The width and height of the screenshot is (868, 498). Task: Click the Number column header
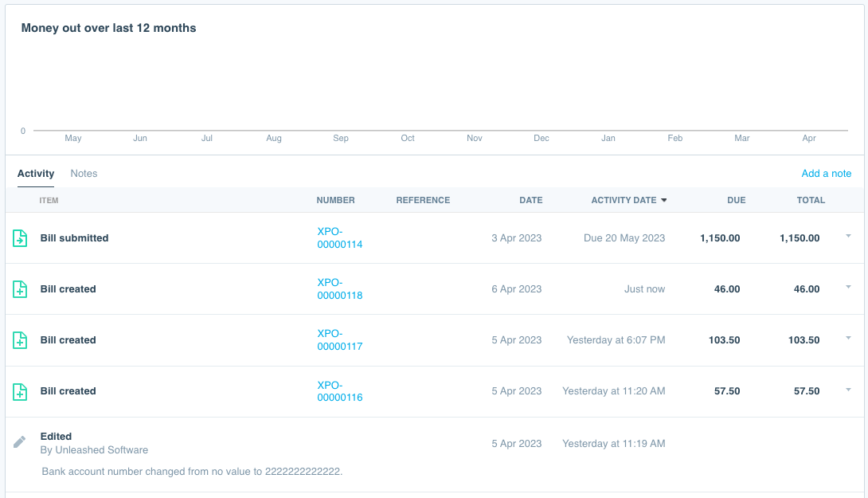335,200
